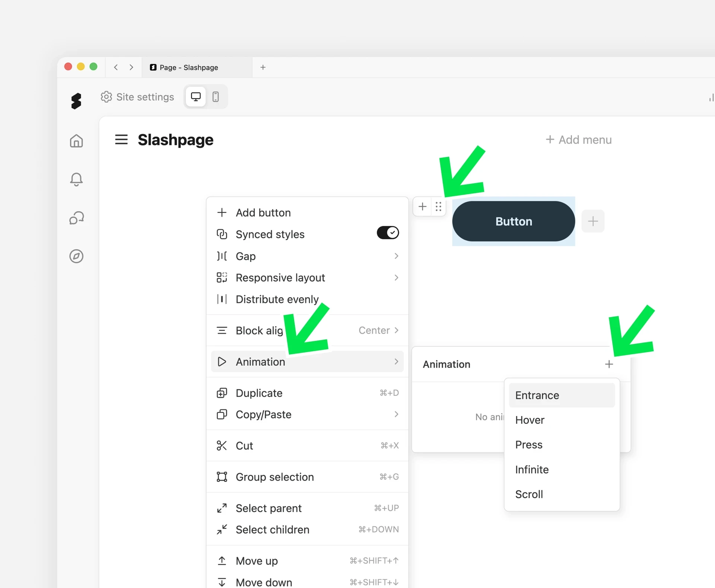Click Add menu link
The height and width of the screenshot is (588, 715).
578,140
